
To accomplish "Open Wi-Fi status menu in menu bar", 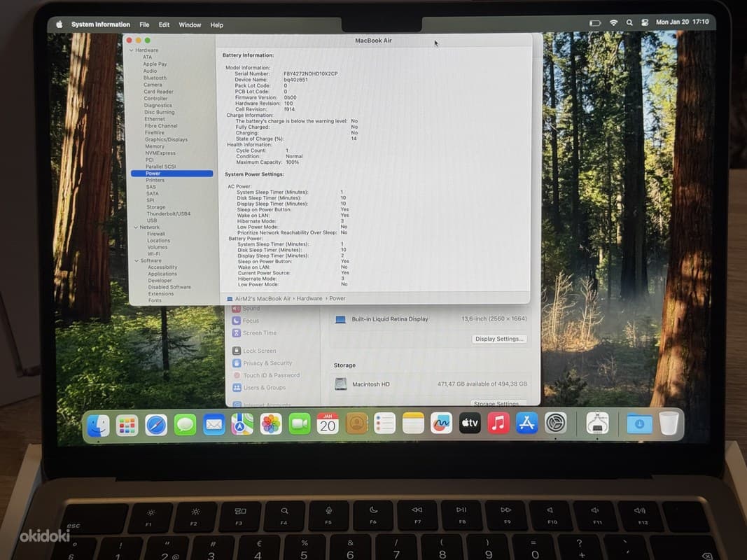I will point(614,22).
